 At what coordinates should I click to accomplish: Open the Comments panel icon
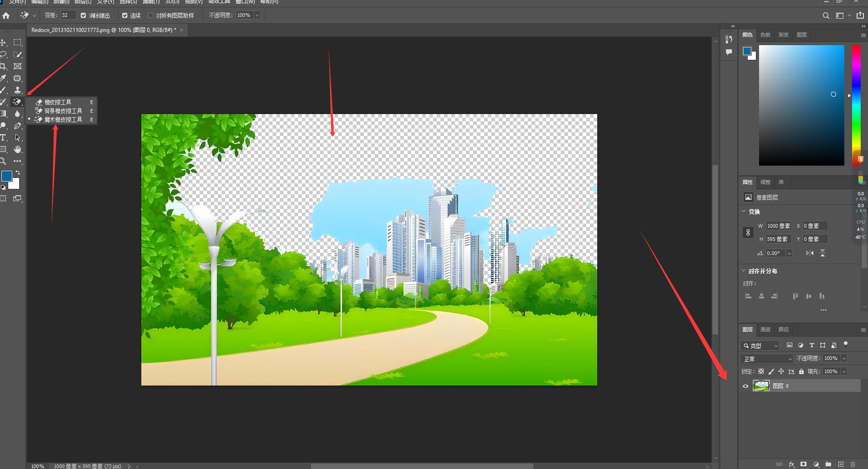(728, 52)
